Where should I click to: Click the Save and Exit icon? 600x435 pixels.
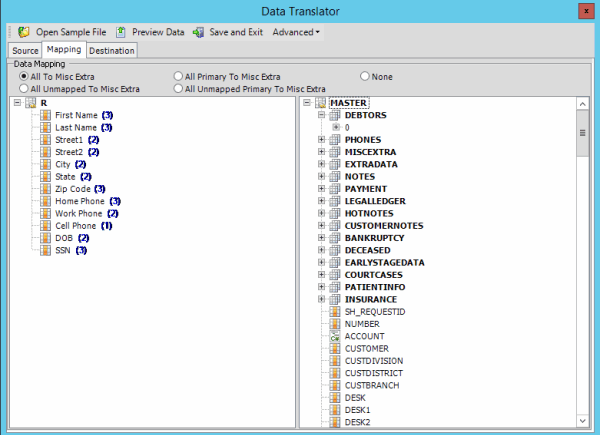pyautogui.click(x=198, y=32)
